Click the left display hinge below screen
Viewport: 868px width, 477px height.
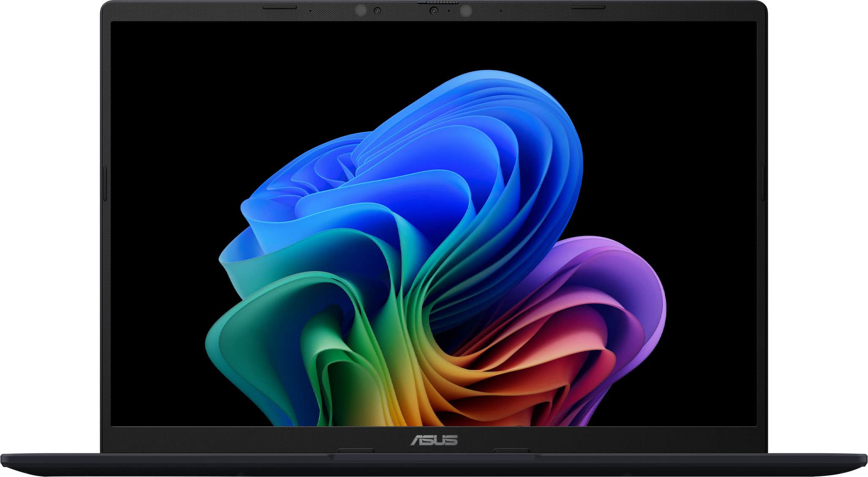click(356, 451)
